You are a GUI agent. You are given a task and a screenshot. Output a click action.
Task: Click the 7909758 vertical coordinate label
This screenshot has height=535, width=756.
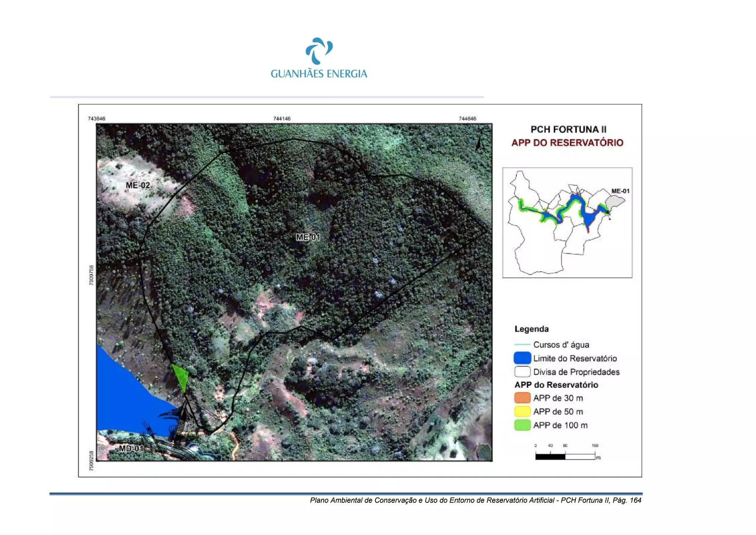(92, 275)
